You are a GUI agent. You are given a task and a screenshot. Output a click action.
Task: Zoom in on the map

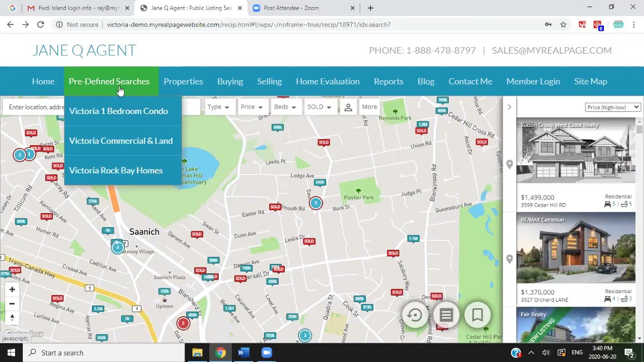pos(12,290)
